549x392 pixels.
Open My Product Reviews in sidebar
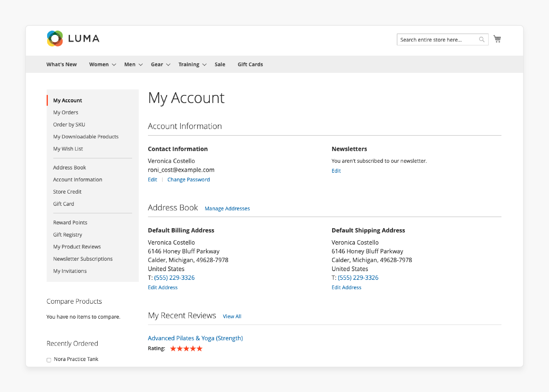(x=77, y=247)
